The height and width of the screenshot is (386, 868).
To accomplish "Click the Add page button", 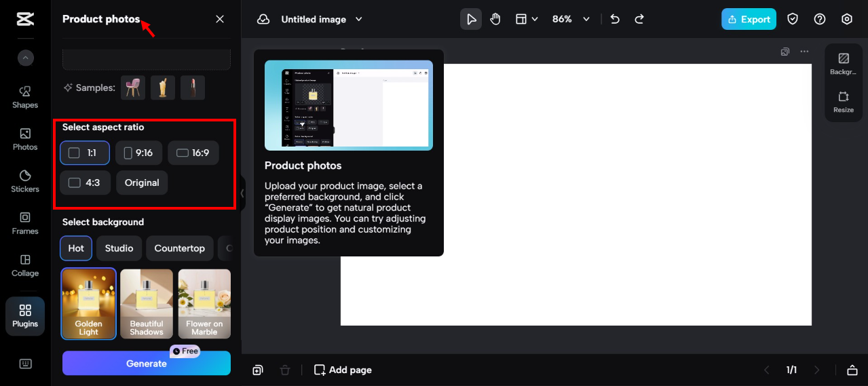I will click(343, 370).
